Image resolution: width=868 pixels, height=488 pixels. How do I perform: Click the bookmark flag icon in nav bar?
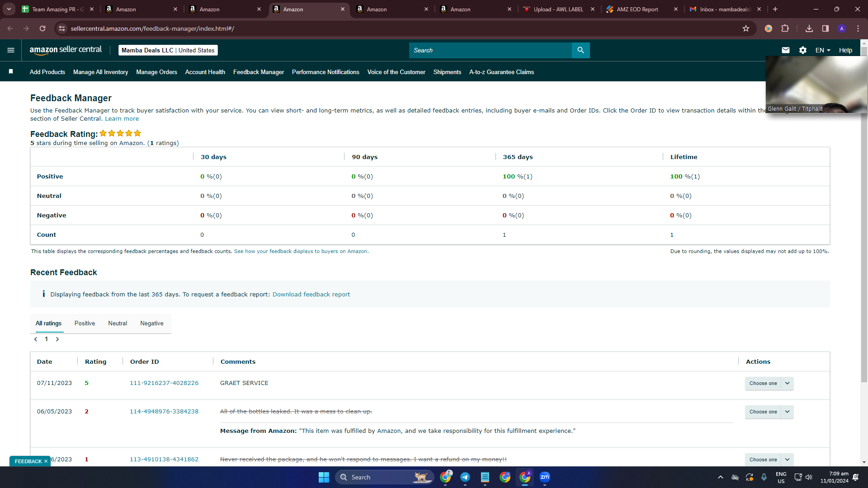click(x=11, y=71)
